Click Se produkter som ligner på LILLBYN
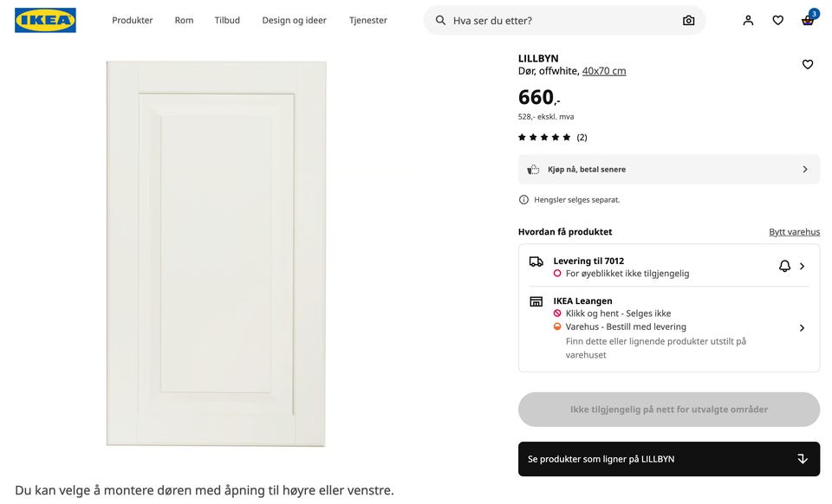The image size is (832, 504). tap(668, 459)
